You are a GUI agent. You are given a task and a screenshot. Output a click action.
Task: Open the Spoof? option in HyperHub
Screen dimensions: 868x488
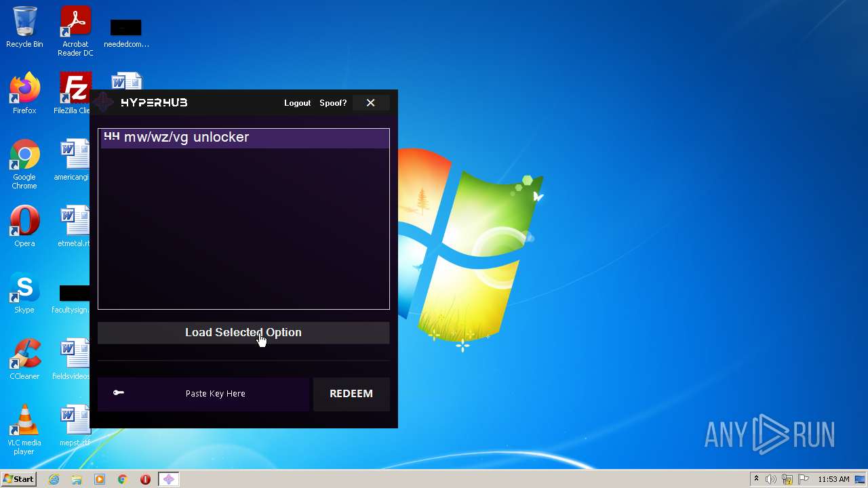pos(333,103)
